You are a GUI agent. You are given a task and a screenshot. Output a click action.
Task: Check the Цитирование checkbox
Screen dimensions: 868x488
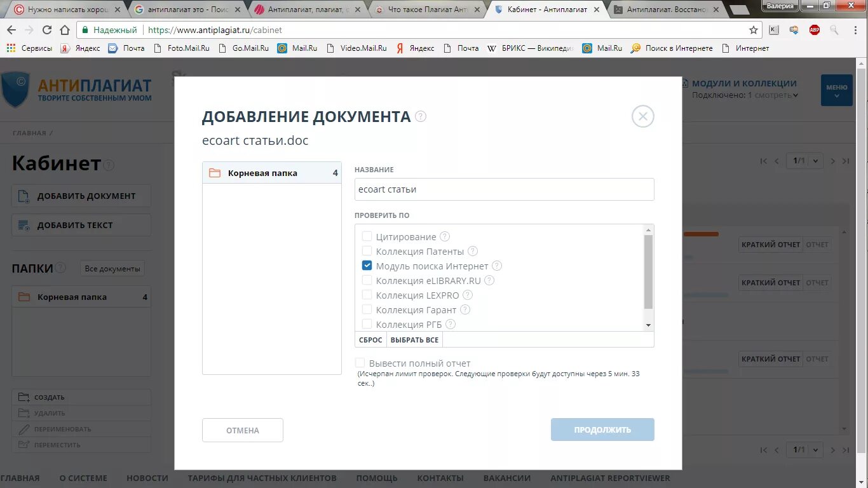[x=367, y=236]
